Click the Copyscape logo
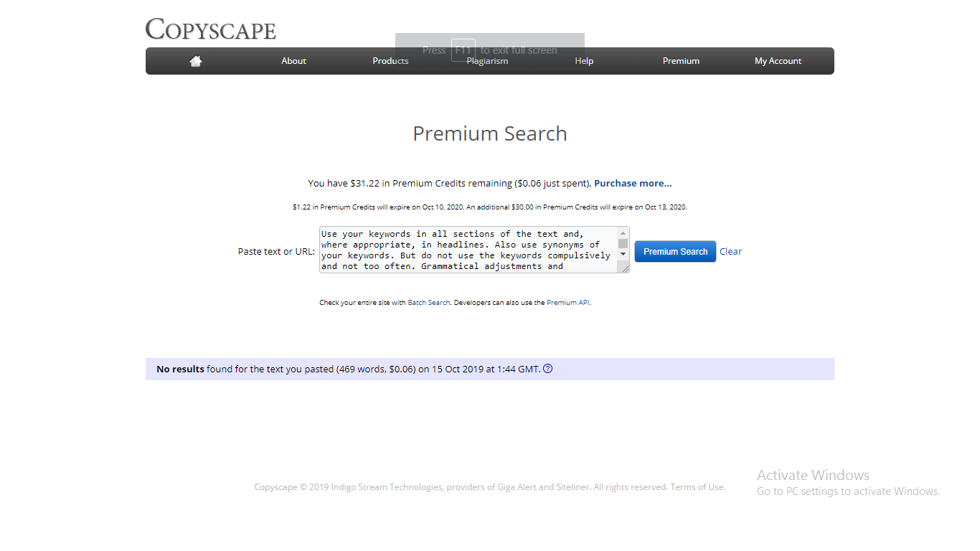Viewport: 980px width, 551px height. pos(211,29)
